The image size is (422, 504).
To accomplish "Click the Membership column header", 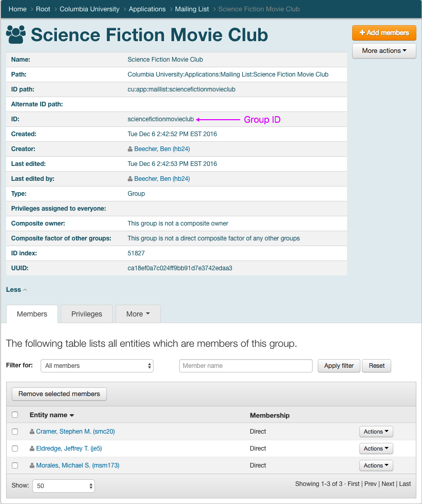I will pyautogui.click(x=270, y=415).
